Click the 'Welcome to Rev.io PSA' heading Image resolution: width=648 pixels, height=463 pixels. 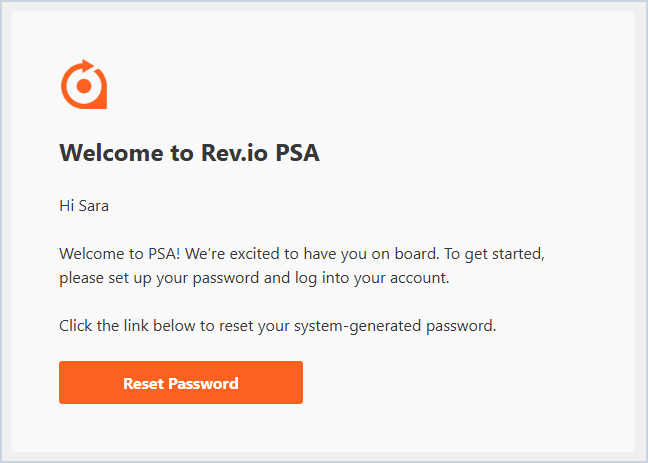tap(189, 153)
